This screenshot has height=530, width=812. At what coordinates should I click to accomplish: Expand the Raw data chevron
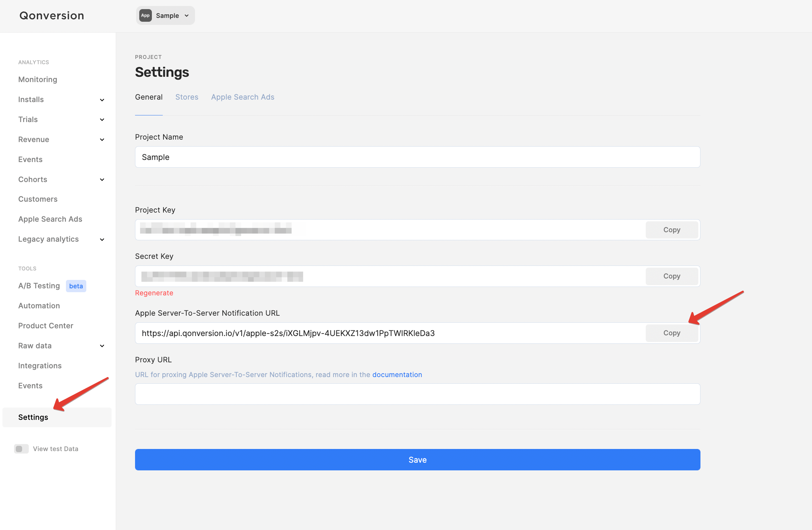pos(102,346)
